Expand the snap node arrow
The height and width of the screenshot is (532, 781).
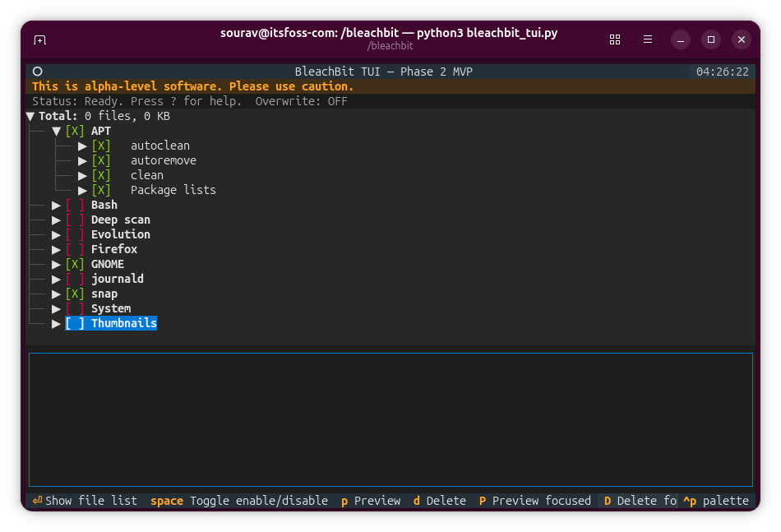click(56, 294)
